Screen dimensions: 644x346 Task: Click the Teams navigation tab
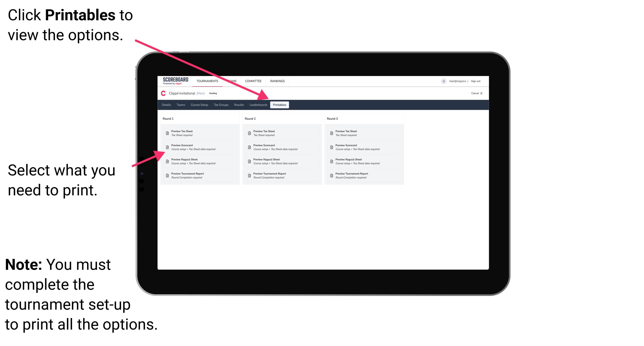(x=180, y=105)
